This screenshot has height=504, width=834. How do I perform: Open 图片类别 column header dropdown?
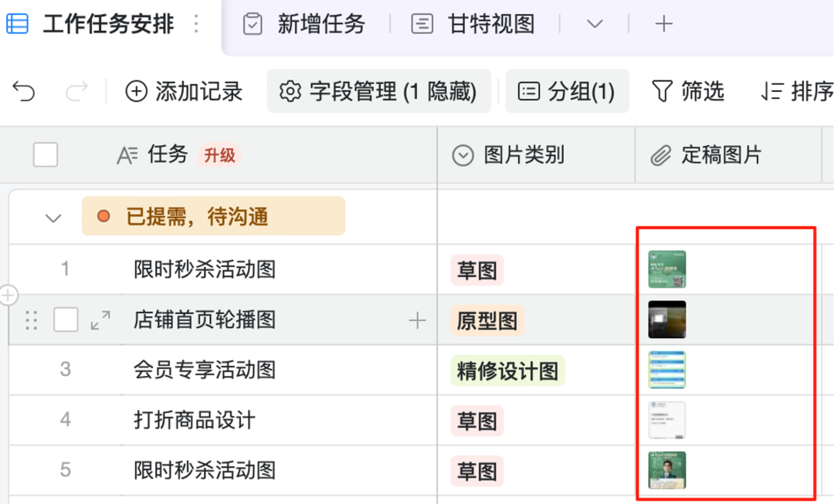click(x=463, y=155)
